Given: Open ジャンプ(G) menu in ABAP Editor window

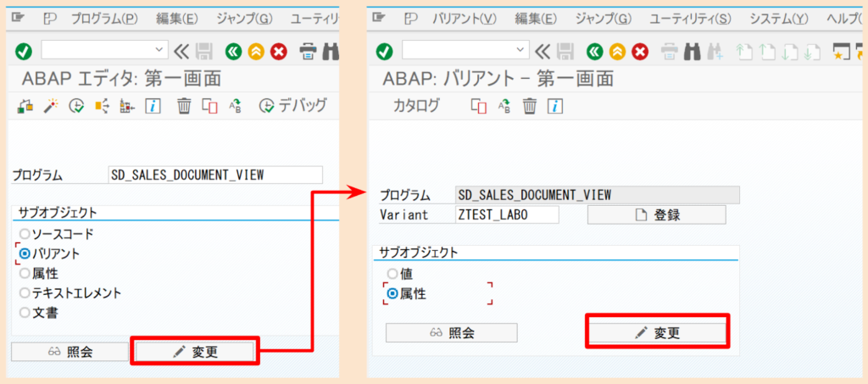Looking at the screenshot, I should coord(244,19).
